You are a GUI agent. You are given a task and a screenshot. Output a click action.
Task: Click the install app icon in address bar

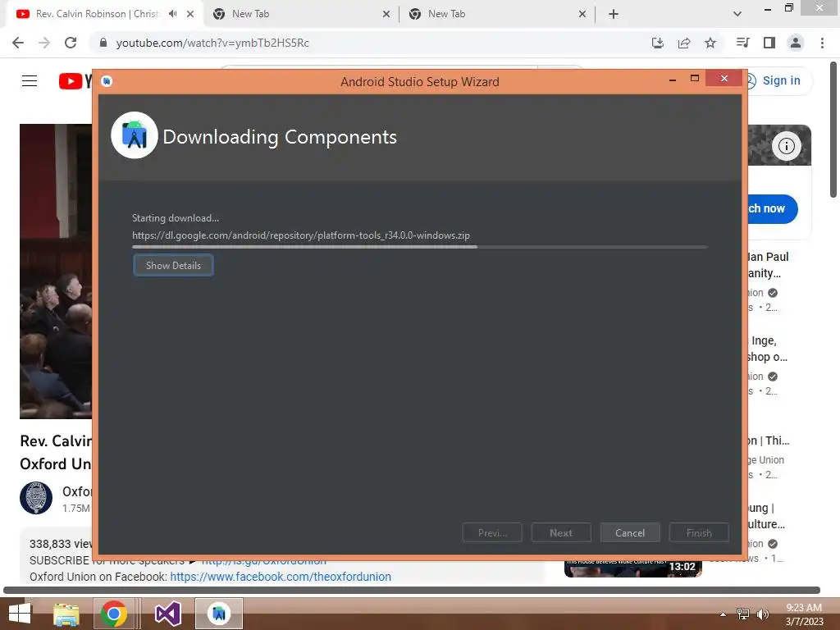pos(657,43)
